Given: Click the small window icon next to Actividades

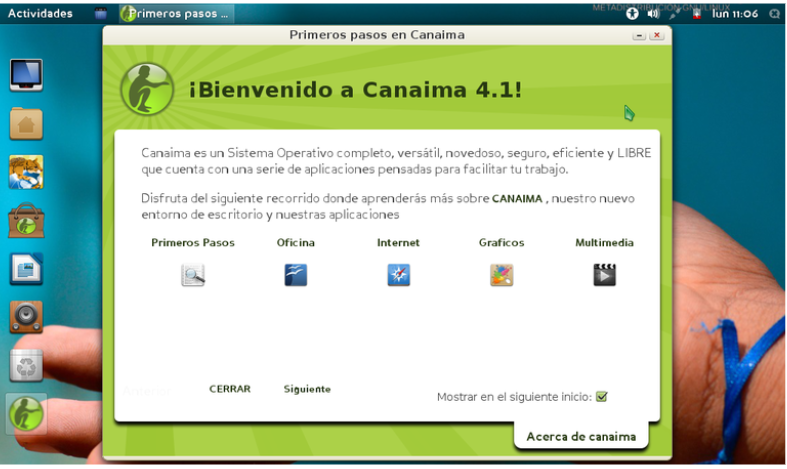Looking at the screenshot, I should (101, 14).
